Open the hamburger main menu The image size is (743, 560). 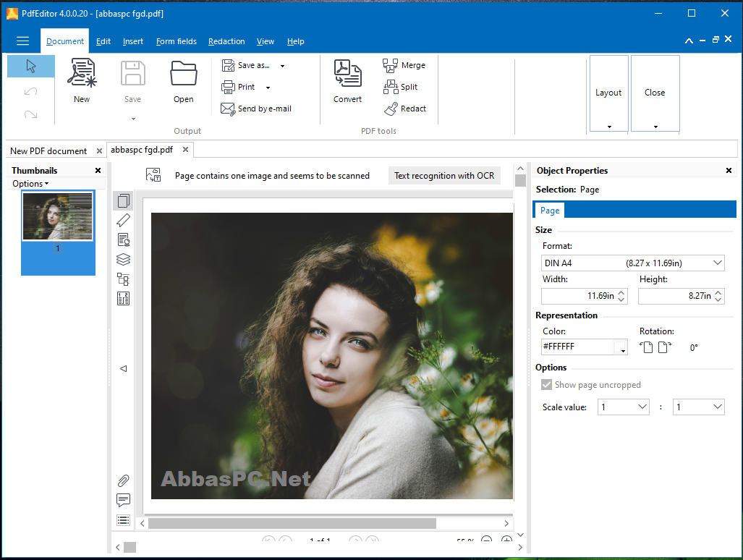[x=22, y=41]
